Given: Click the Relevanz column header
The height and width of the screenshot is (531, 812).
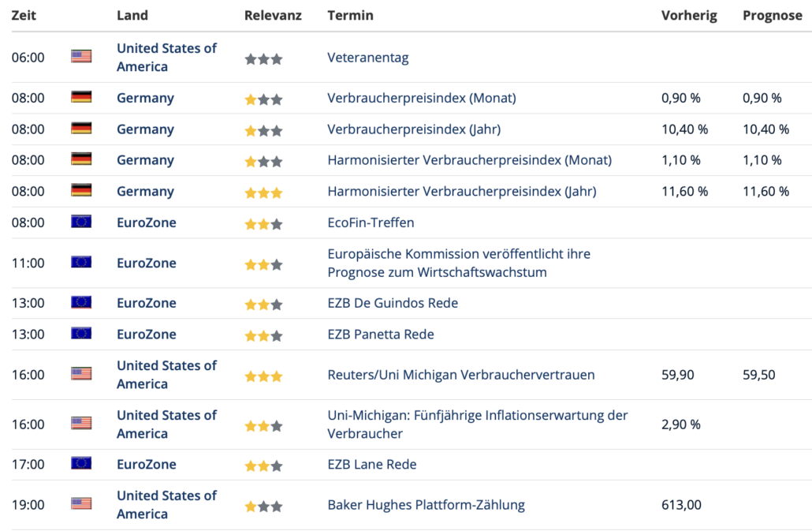Looking at the screenshot, I should pyautogui.click(x=273, y=15).
